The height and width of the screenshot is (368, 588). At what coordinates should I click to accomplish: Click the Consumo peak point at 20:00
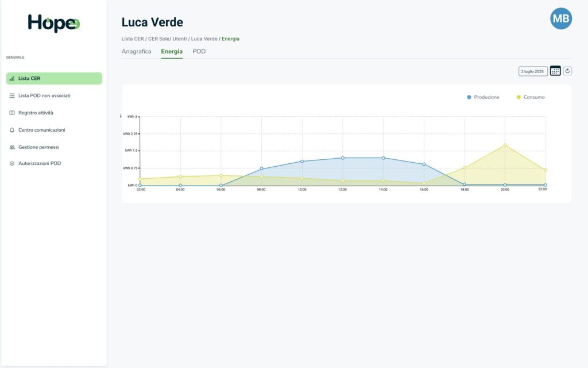(x=505, y=145)
